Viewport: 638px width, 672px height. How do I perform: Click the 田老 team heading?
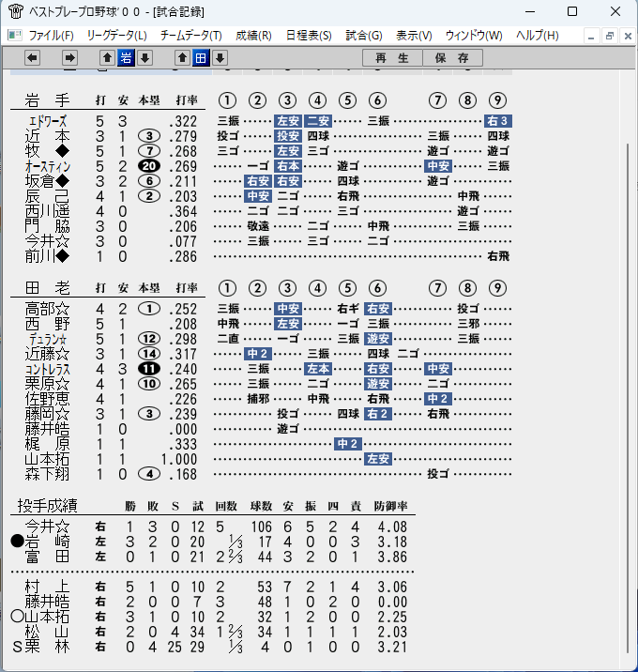point(47,287)
